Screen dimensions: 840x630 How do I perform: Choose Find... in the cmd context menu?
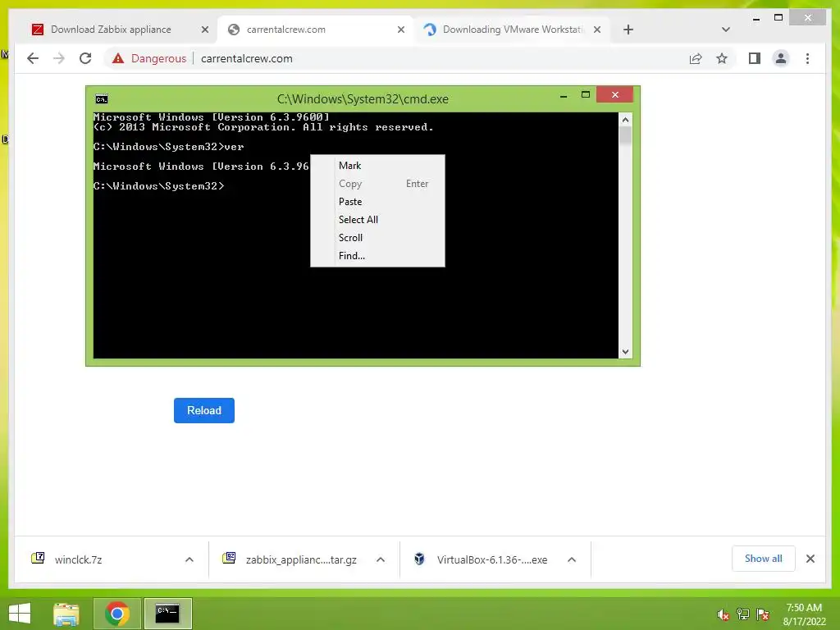click(x=377, y=256)
